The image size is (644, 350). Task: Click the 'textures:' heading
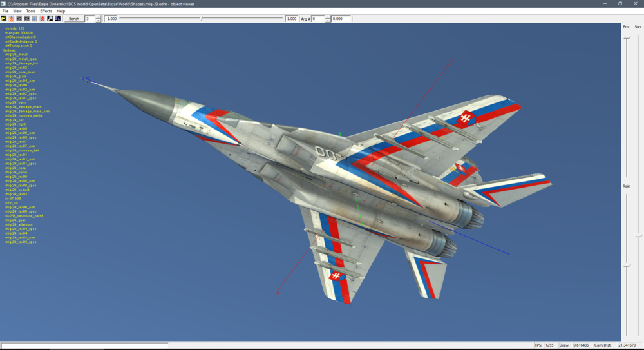pos(10,50)
